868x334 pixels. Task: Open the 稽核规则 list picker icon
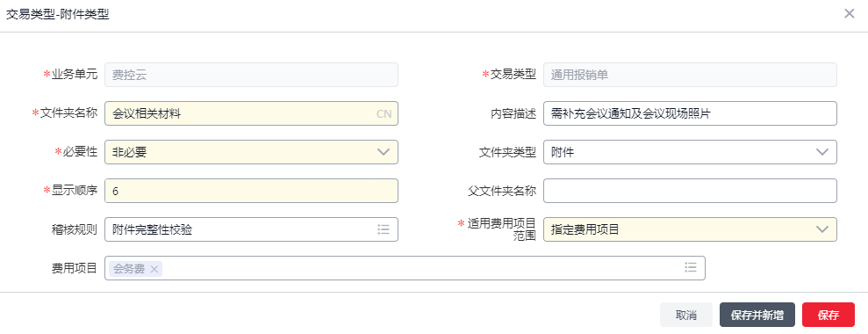click(384, 229)
